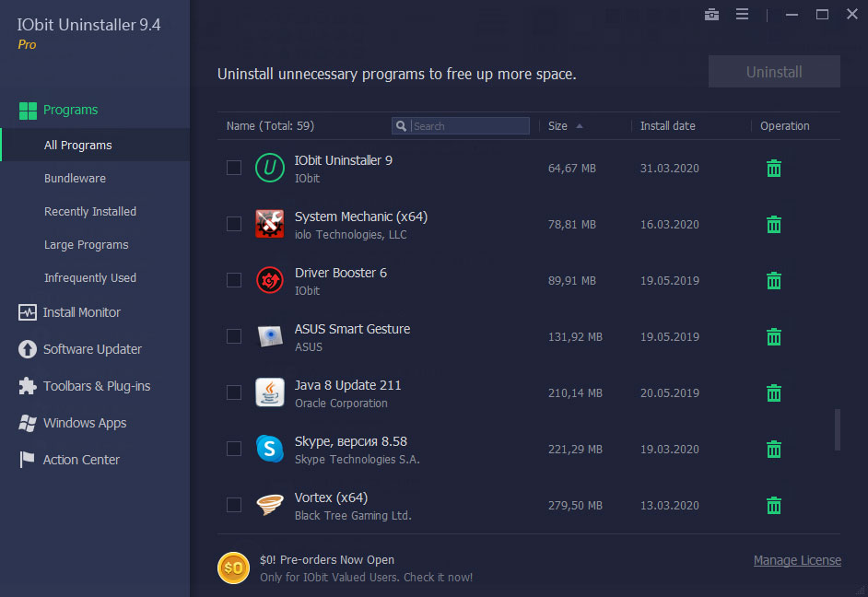The width and height of the screenshot is (868, 597).
Task: Open Action Center section label
Action: (x=81, y=460)
